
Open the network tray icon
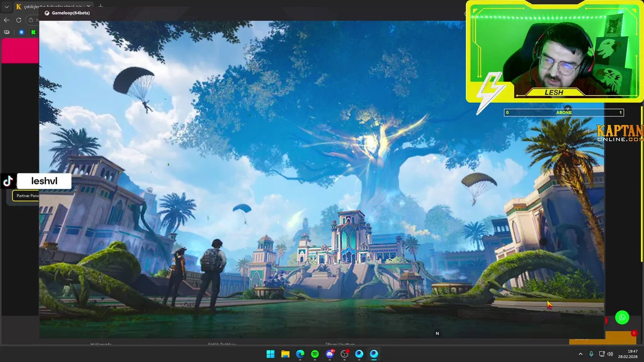click(x=602, y=354)
